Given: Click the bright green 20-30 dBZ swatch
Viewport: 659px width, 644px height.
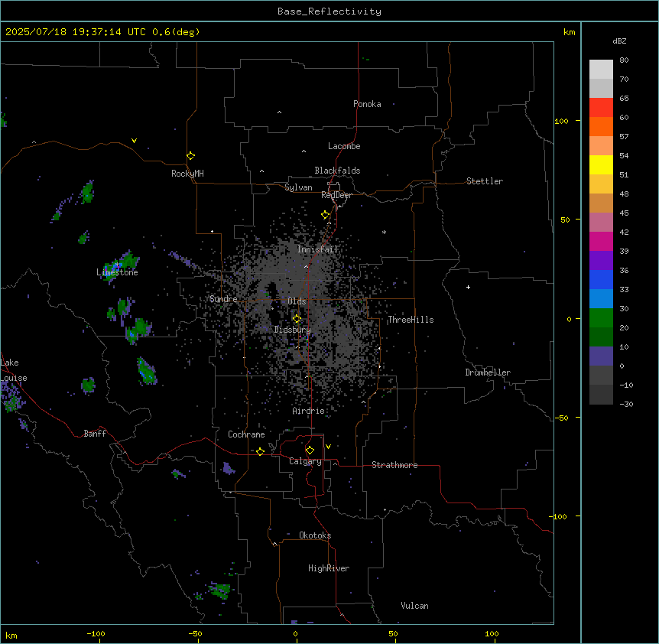Looking at the screenshot, I should 601,318.
